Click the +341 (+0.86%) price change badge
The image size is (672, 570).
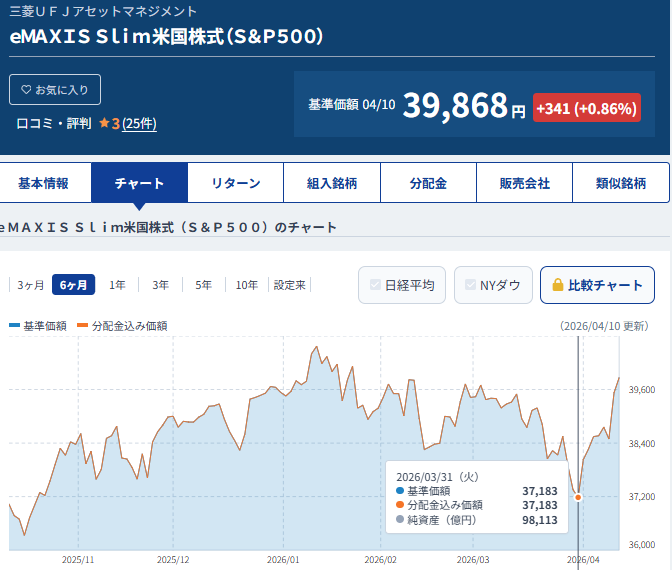point(587,108)
